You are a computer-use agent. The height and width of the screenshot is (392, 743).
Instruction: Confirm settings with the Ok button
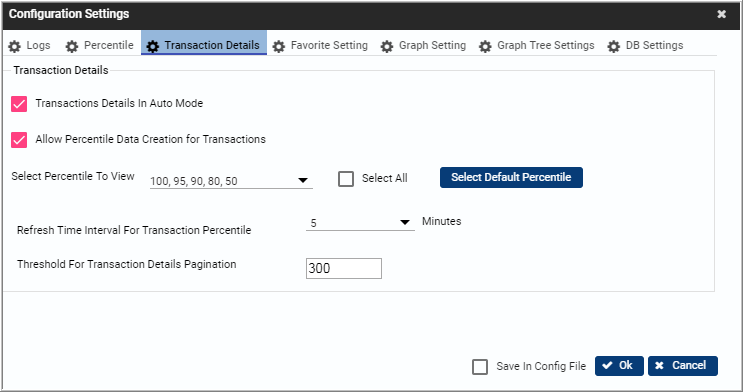619,365
